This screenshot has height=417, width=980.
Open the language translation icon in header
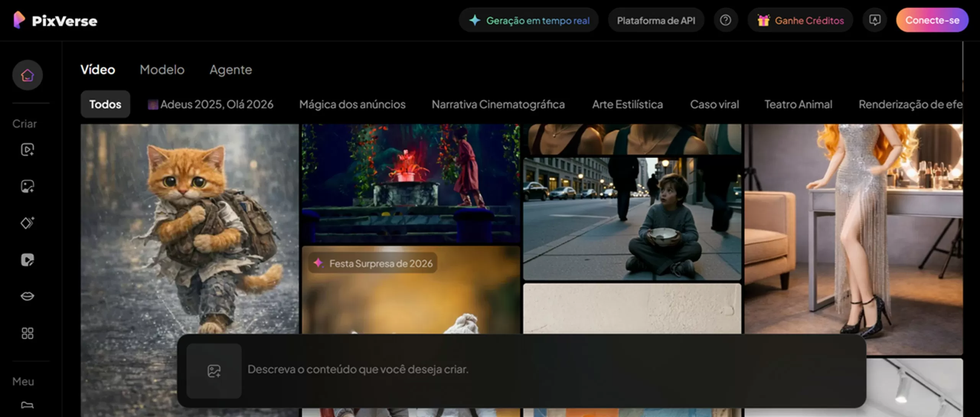click(x=874, y=20)
